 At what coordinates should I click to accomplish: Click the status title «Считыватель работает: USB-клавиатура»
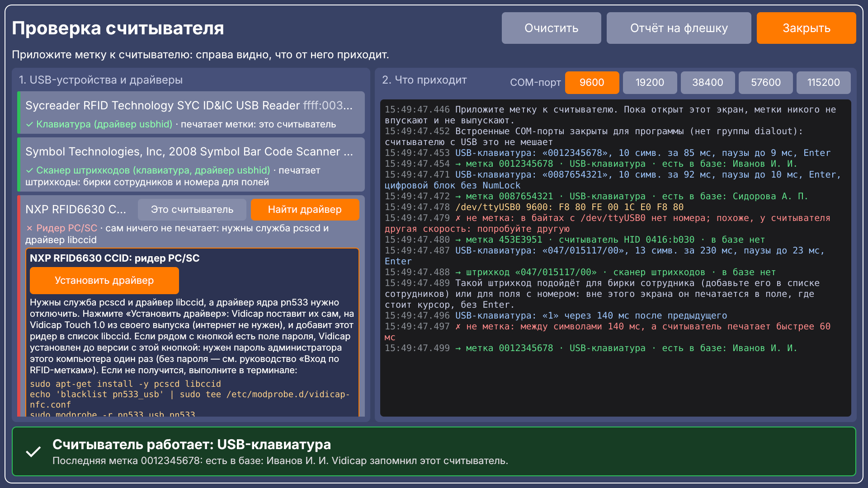point(192,444)
